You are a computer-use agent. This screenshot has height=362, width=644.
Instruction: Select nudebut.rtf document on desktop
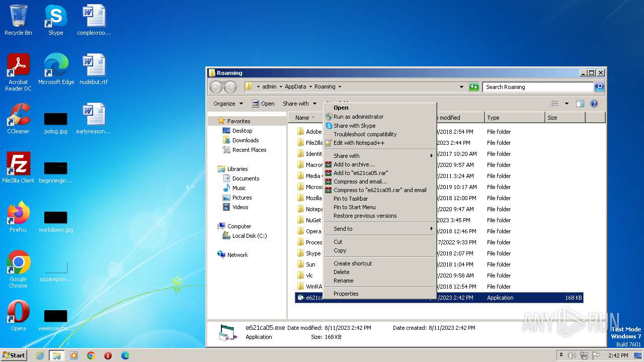pyautogui.click(x=94, y=69)
